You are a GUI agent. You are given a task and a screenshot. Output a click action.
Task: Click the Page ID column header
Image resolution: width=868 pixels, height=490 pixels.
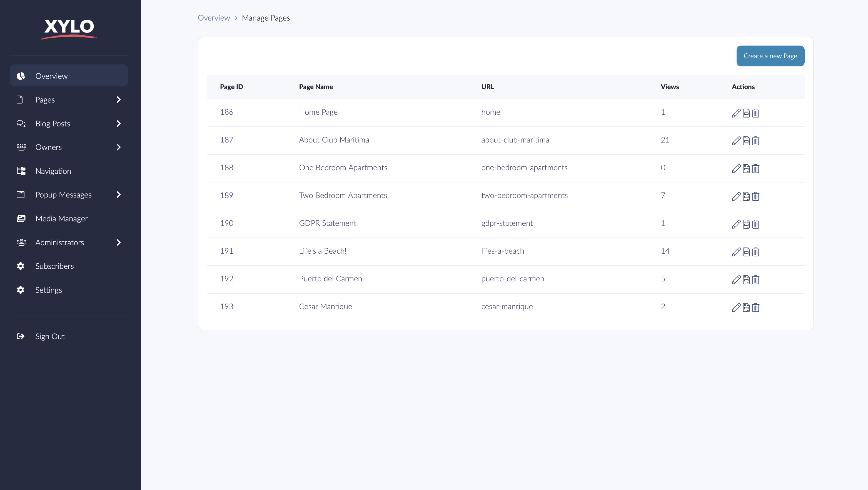231,87
